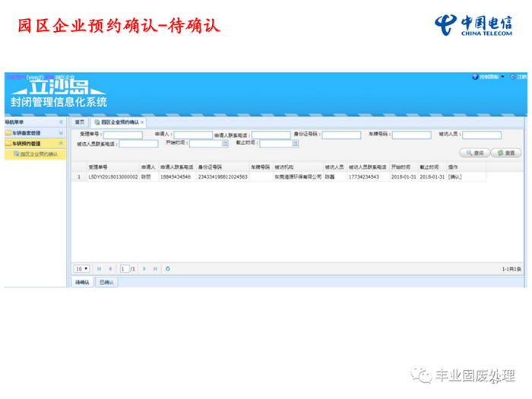The width and height of the screenshot is (532, 399).
Task: Switch to the 已确认 tab
Action: click(x=107, y=282)
